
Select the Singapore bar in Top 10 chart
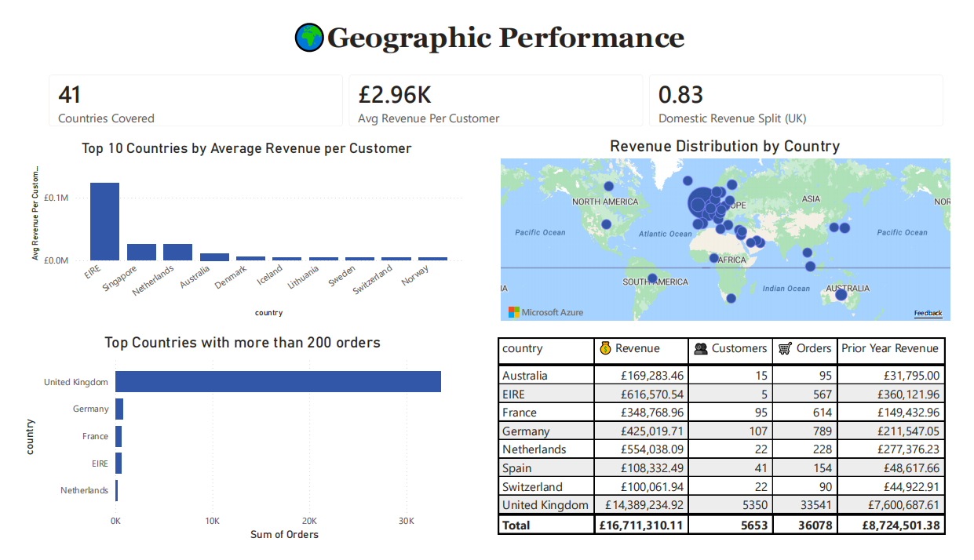tap(141, 252)
